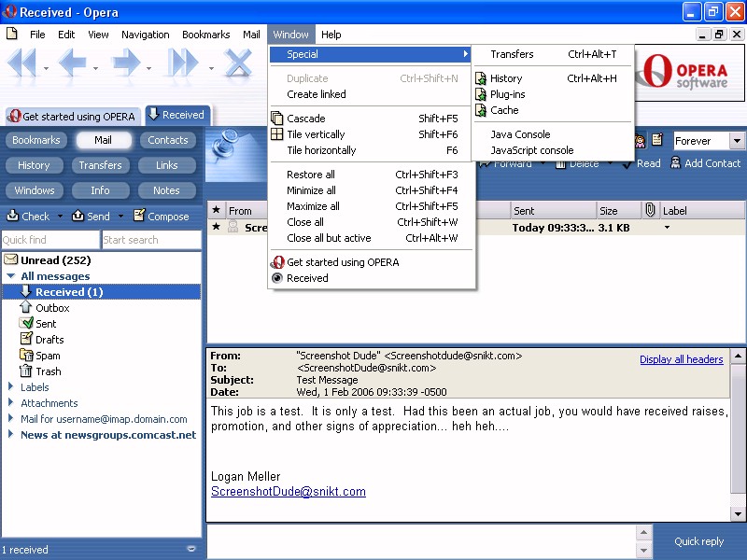The height and width of the screenshot is (560, 747).
Task: Expand the Attachments tree node
Action: pos(11,403)
